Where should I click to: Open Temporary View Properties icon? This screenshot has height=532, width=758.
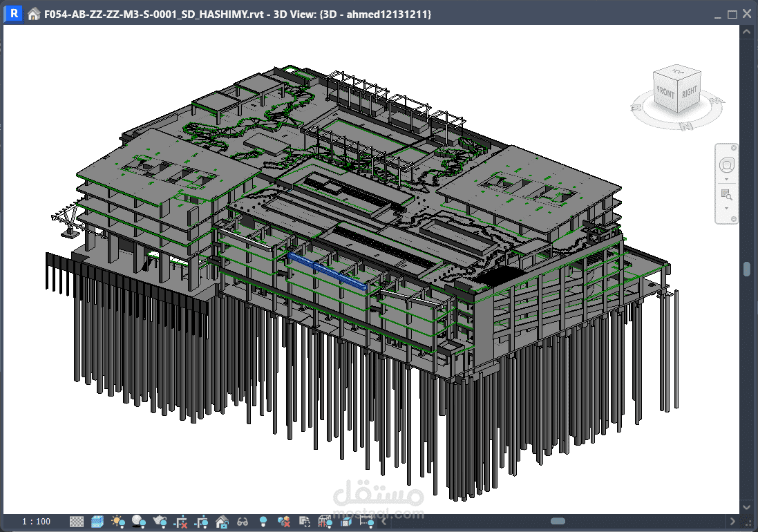305,522
